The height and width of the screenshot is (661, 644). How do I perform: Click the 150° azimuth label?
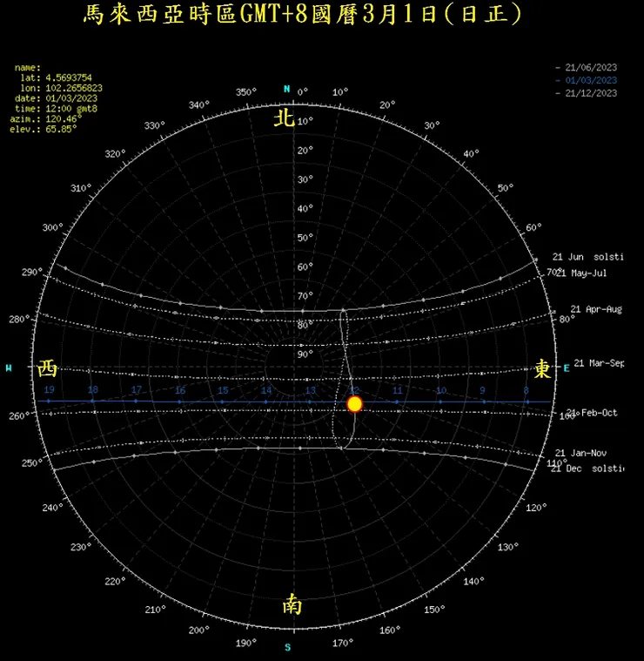click(x=434, y=610)
